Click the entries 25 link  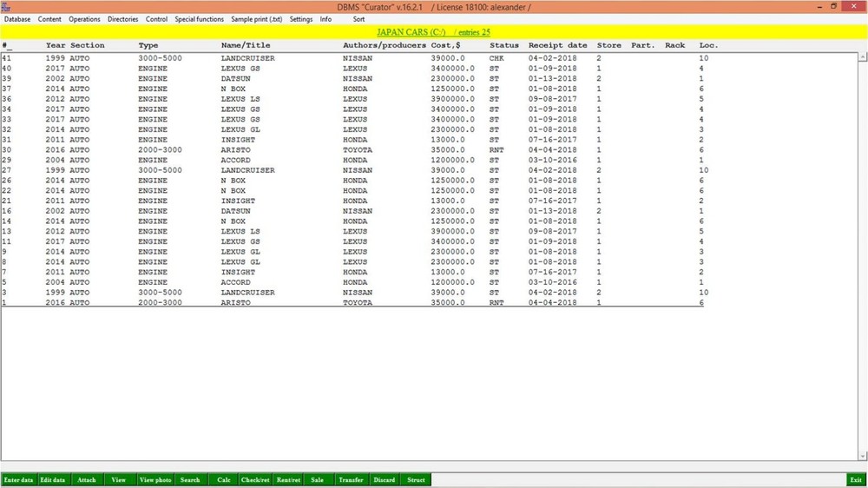click(474, 32)
